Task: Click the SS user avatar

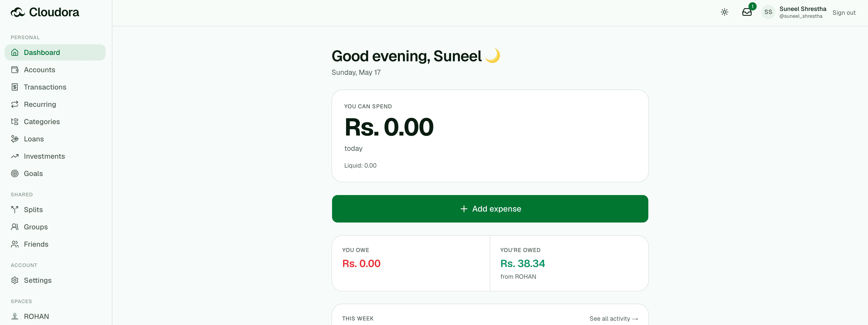Action: [768, 12]
